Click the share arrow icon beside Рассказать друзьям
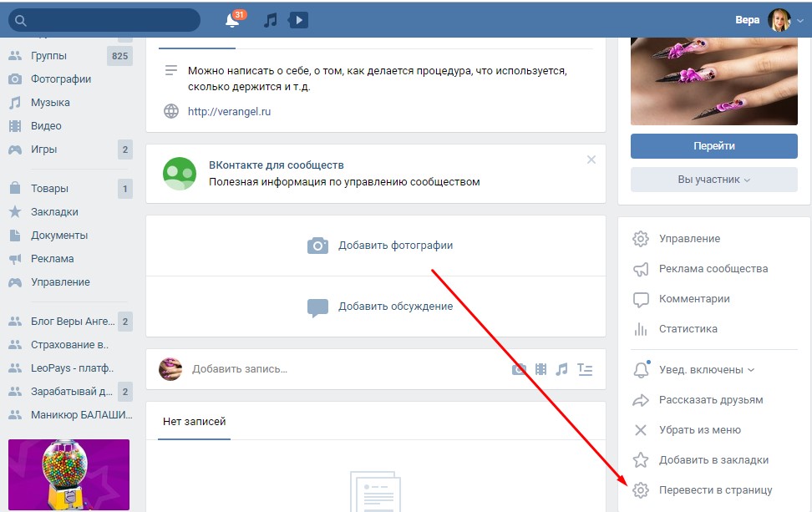Screen dimensions: 812x512 click(641, 399)
